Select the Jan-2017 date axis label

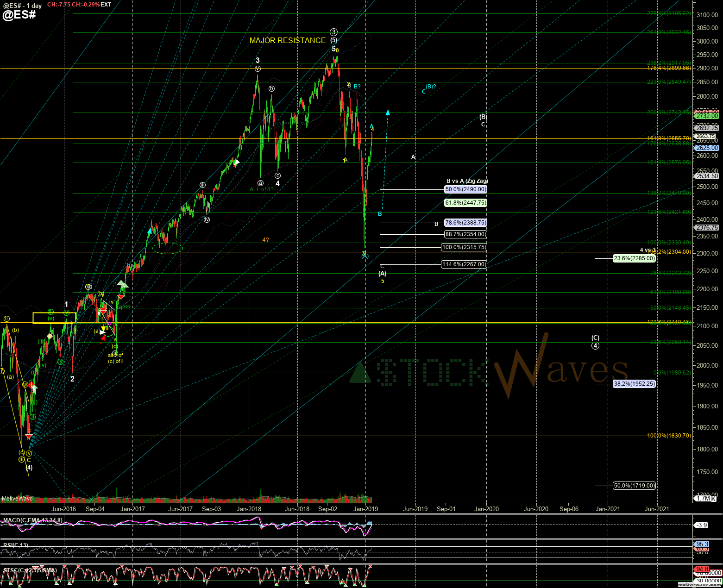(133, 509)
